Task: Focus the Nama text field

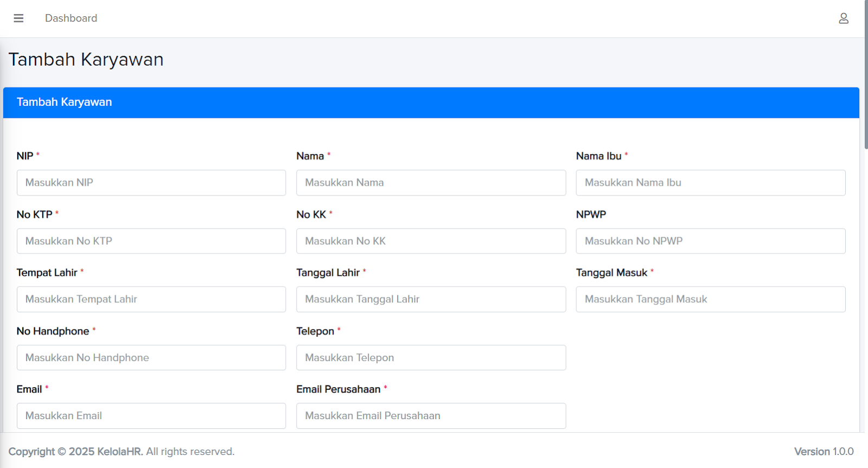Action: click(431, 183)
